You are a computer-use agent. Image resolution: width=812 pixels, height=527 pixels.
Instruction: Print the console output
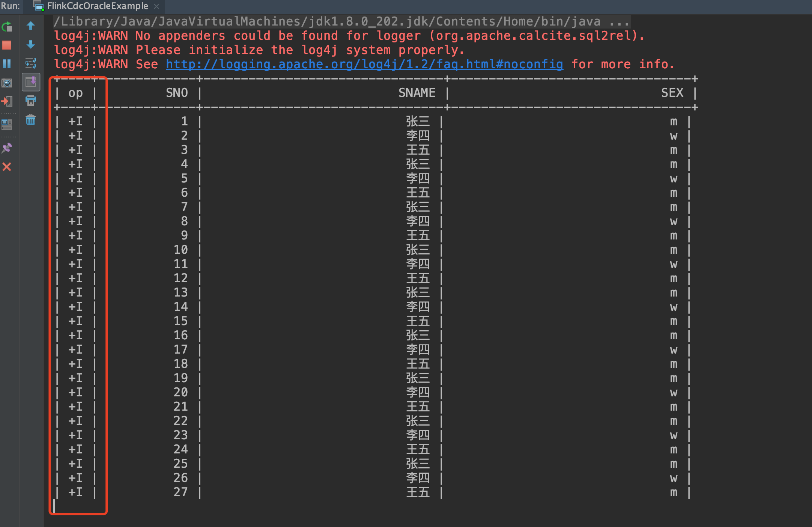coord(31,101)
